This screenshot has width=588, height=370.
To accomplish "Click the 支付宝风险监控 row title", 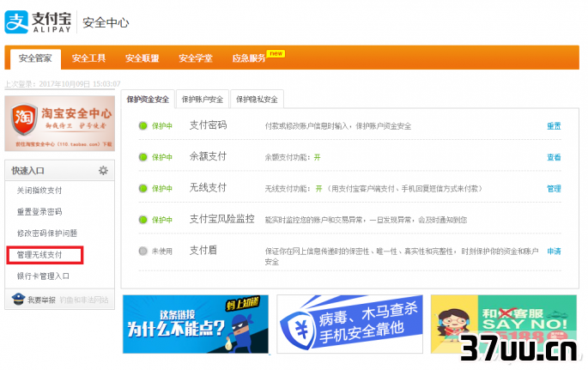I will click(222, 219).
